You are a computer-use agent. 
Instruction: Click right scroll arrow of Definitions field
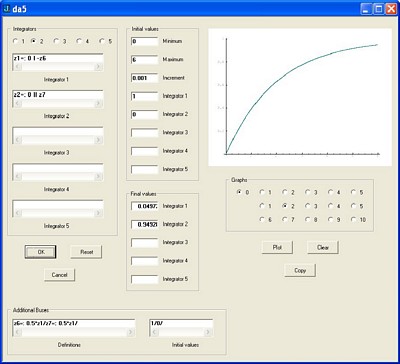(x=130, y=332)
